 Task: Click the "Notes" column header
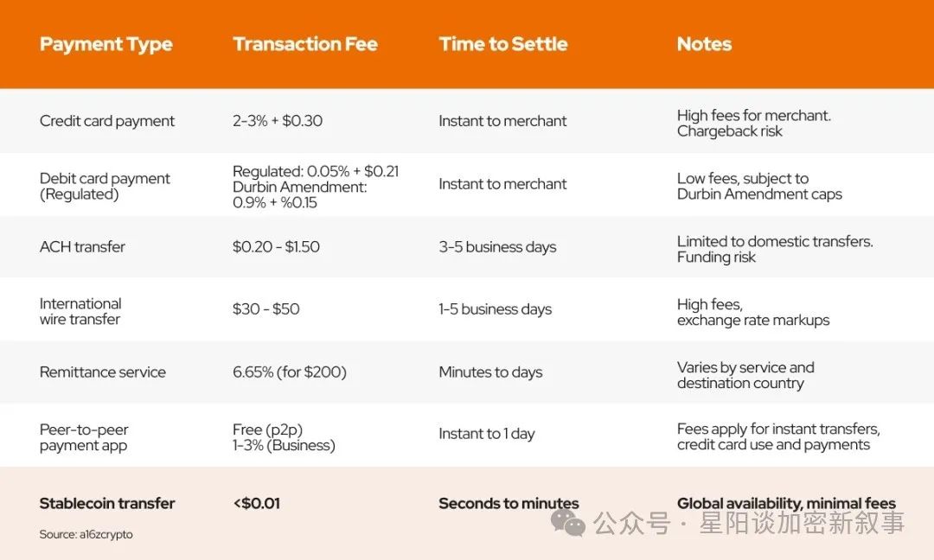pyautogui.click(x=704, y=44)
